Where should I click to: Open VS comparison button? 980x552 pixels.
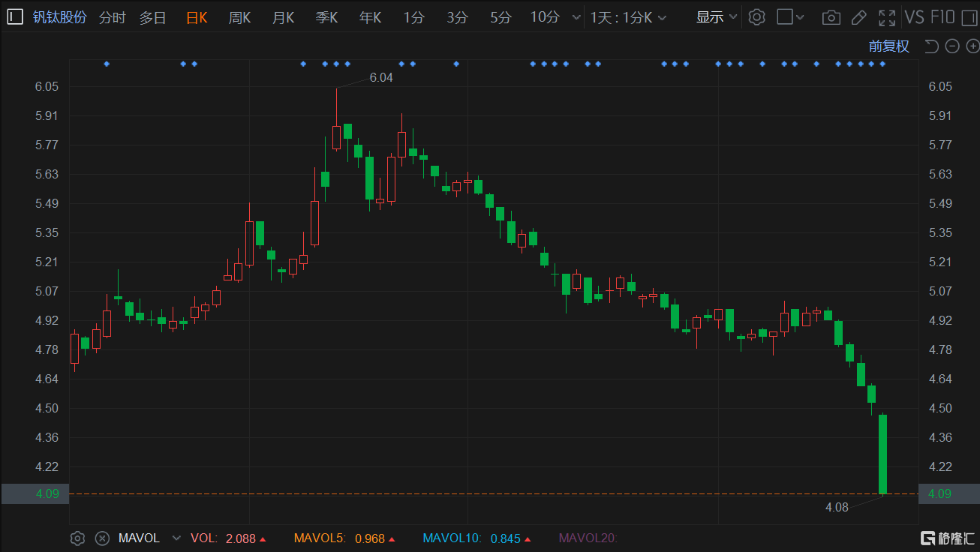(x=914, y=17)
